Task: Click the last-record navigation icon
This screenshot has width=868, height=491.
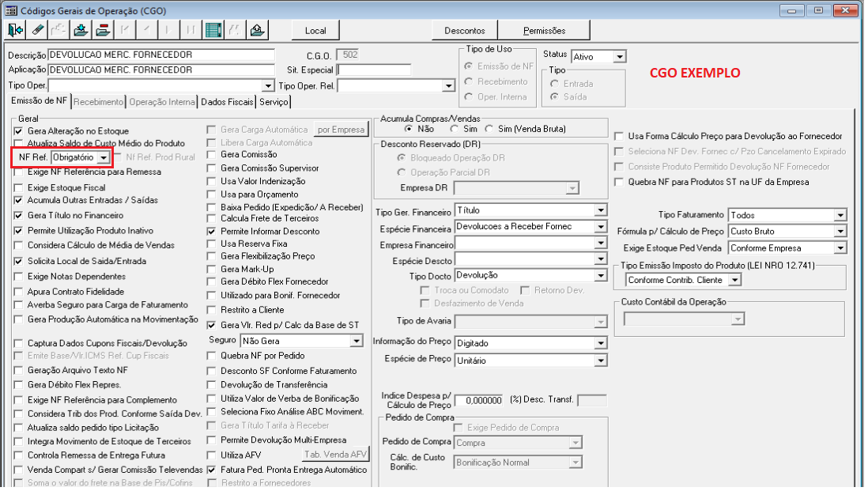Action: point(191,30)
